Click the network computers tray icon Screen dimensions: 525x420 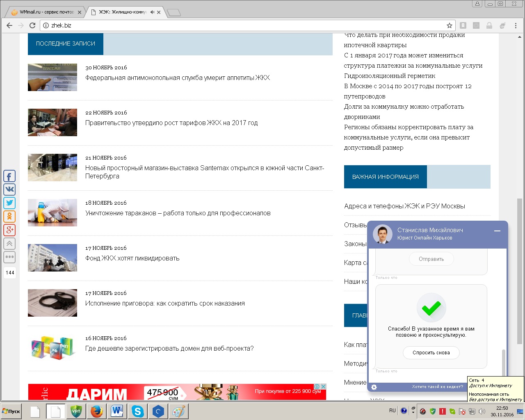click(472, 411)
